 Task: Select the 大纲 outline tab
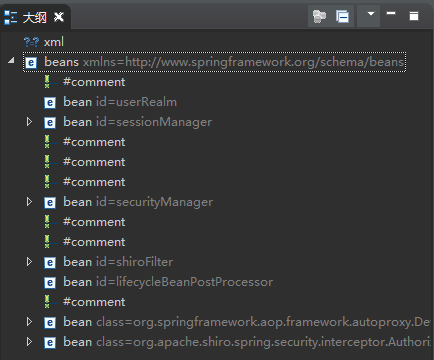(35, 17)
